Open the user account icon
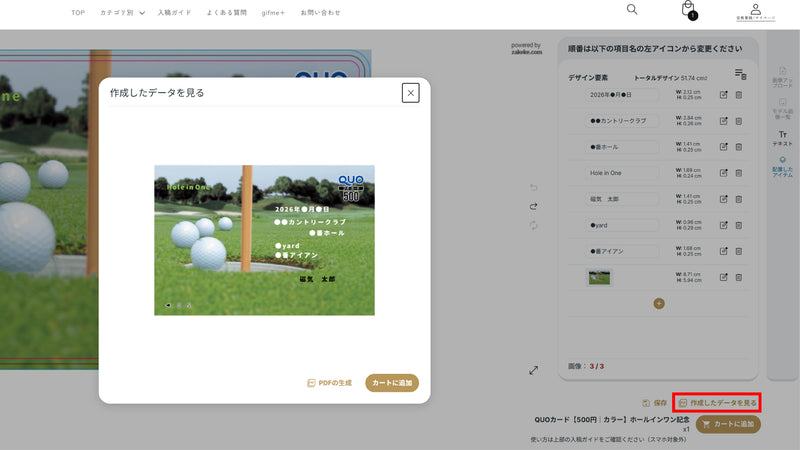This screenshot has width=800, height=450. [x=756, y=11]
